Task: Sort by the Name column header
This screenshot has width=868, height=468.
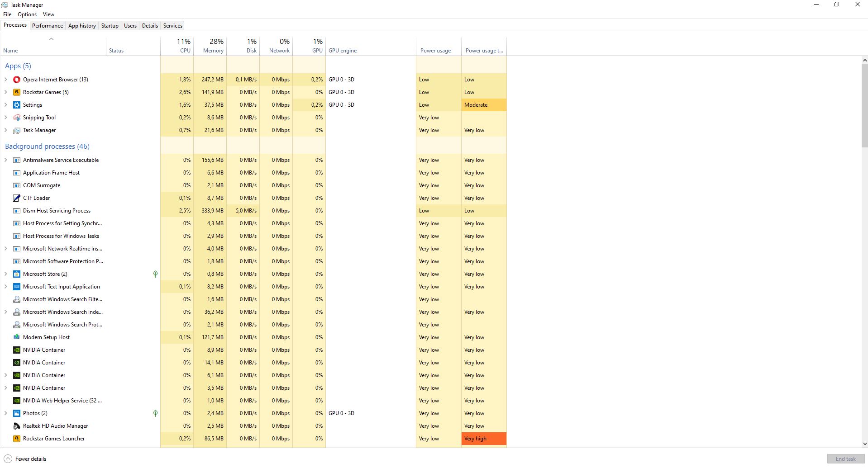Action: 53,46
